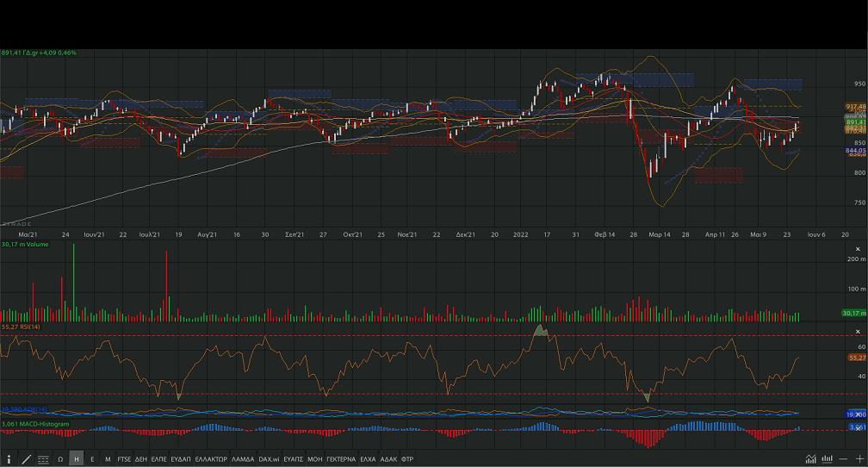Close the RSI(14) indicator panel
This screenshot has height=467, width=868.
click(857, 331)
